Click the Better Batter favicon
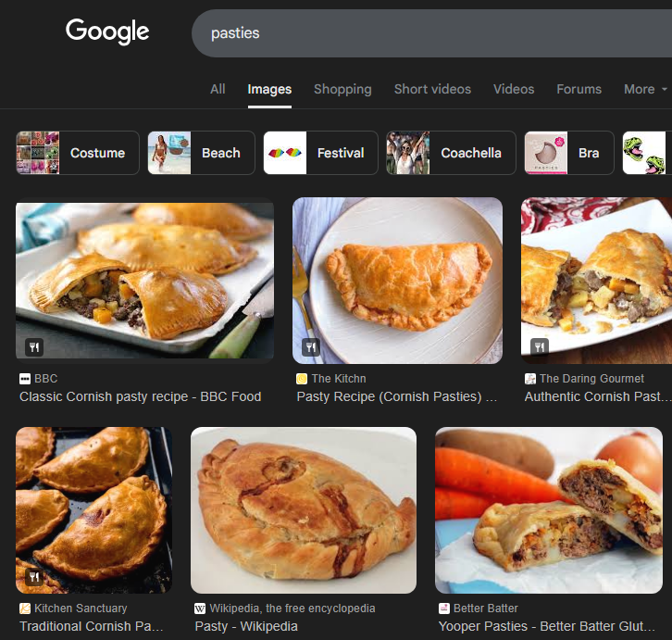672x640 pixels. click(444, 609)
